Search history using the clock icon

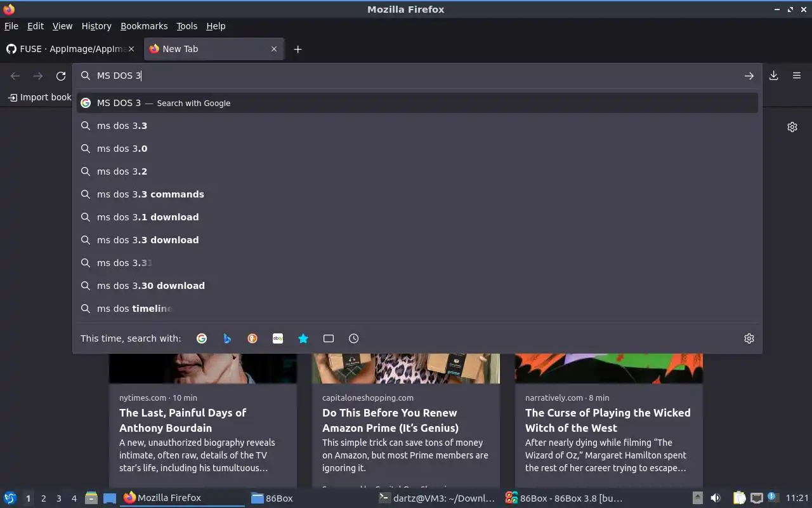354,338
